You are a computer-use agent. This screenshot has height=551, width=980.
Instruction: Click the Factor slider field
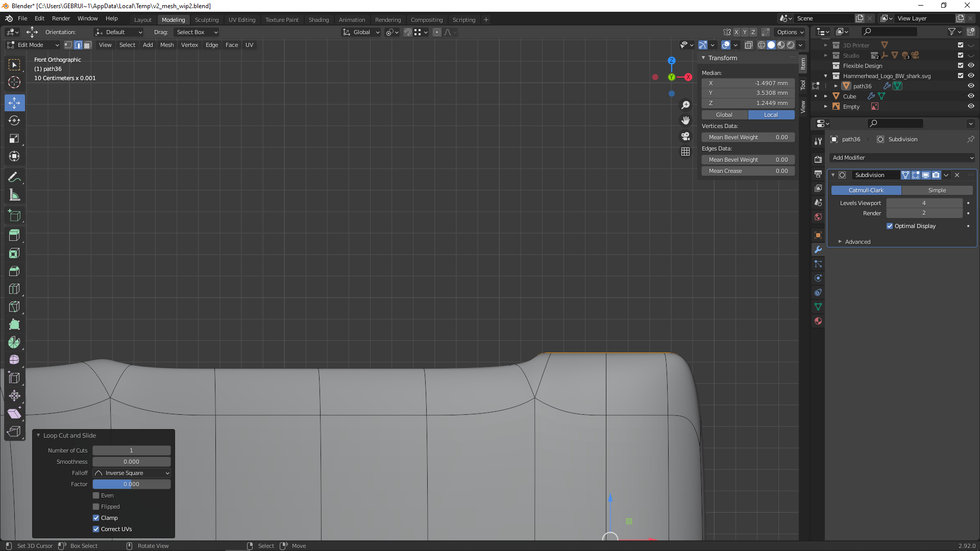132,484
